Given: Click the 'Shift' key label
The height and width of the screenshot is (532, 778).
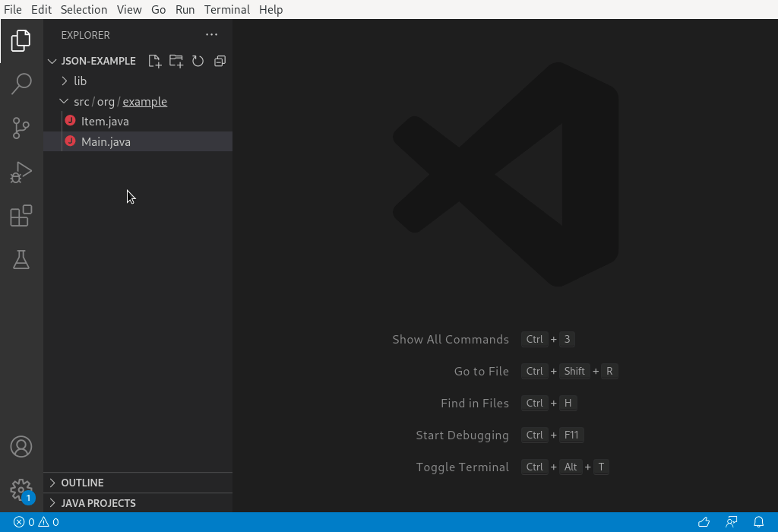Looking at the screenshot, I should coord(574,371).
